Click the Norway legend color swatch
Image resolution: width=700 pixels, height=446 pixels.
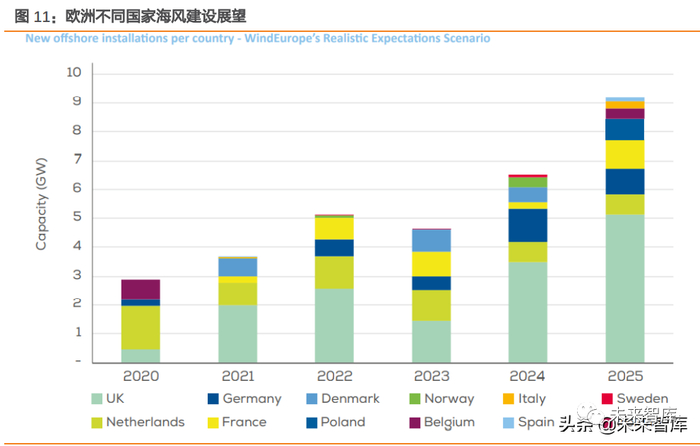click(x=415, y=399)
